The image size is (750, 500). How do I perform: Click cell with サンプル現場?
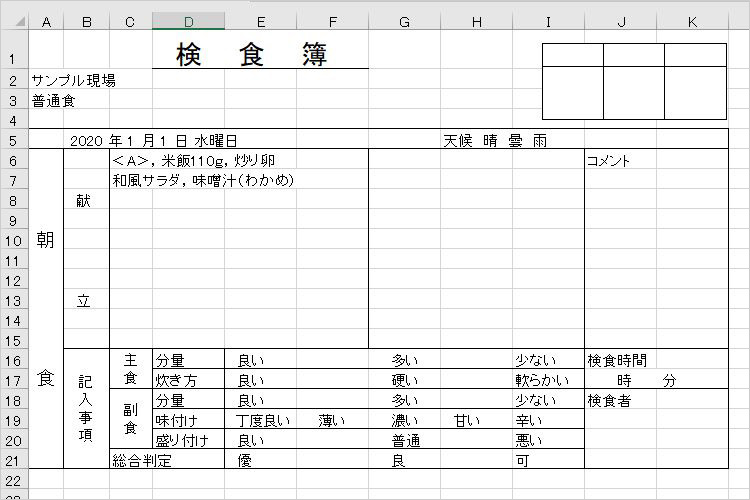click(74, 80)
